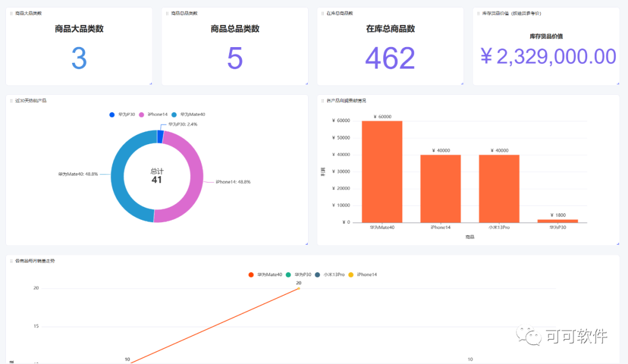
Task: Click the 华为Mate40 bar in profit chart
Action: click(382, 172)
